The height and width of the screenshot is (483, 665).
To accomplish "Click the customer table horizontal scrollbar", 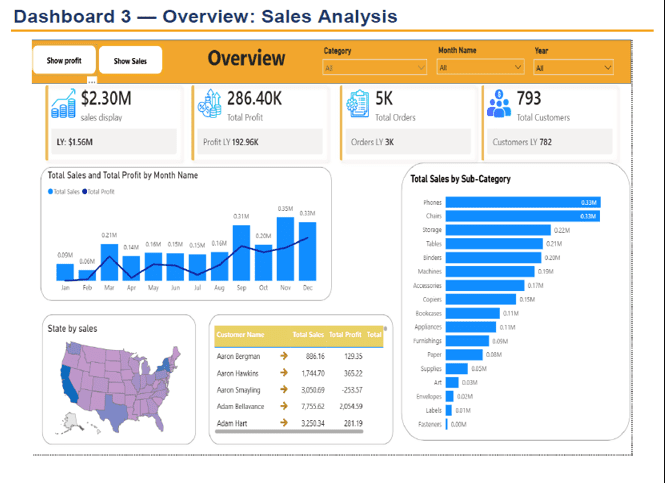I will click(289, 432).
